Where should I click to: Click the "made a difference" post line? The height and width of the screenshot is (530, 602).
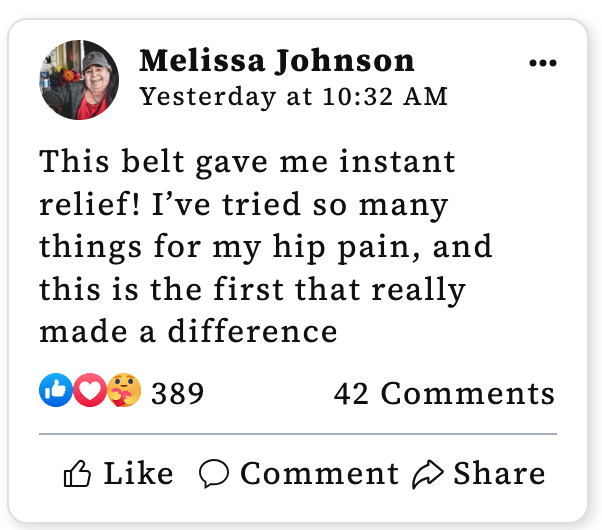click(x=189, y=331)
